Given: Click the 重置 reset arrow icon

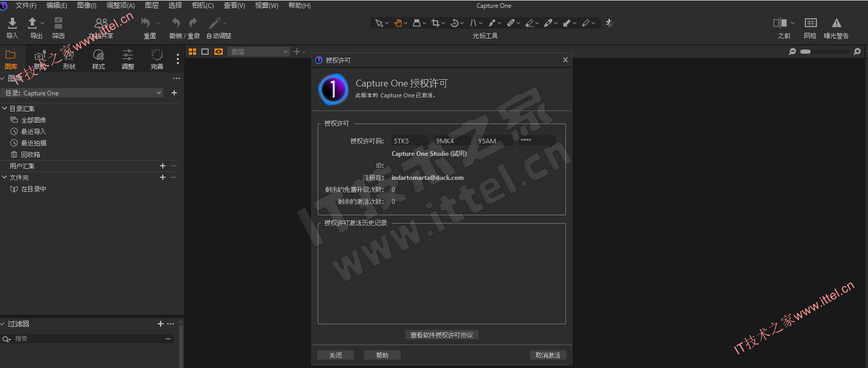Looking at the screenshot, I should click(x=146, y=23).
